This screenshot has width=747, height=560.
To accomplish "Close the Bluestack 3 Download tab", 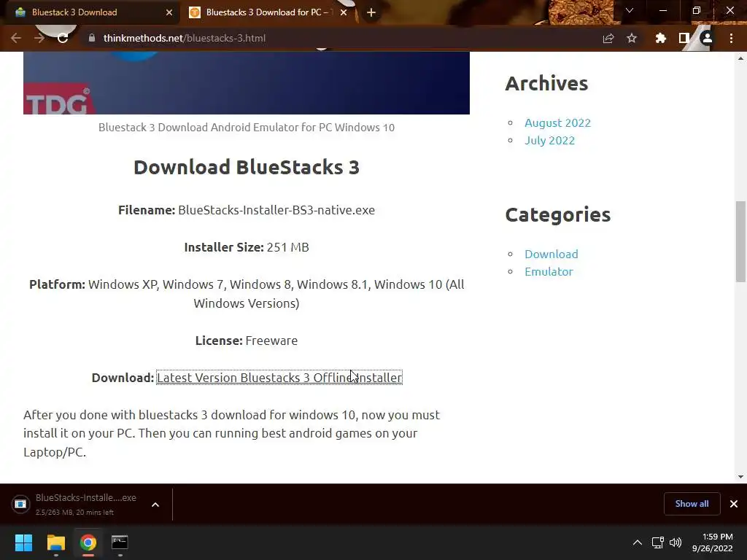I will tap(169, 12).
